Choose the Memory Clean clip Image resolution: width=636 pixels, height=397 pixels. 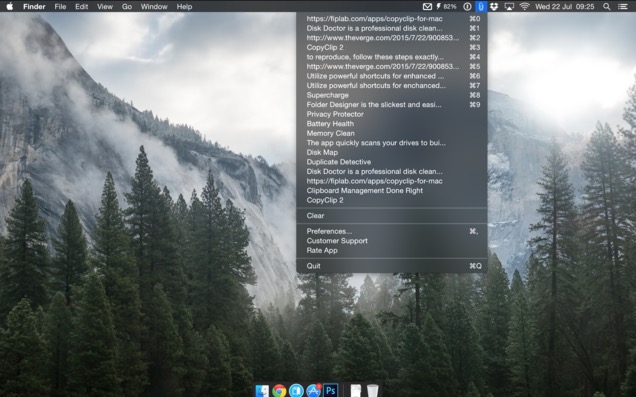click(x=392, y=133)
